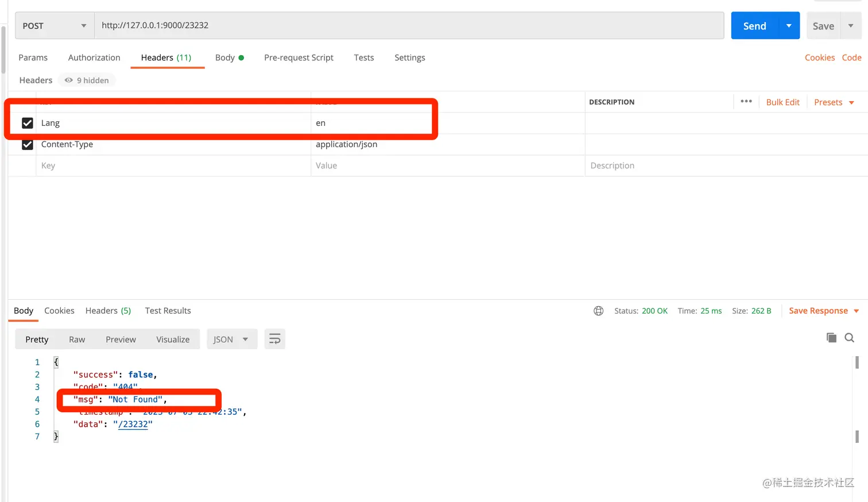868x502 pixels.
Task: Uncheck the Lang header checkbox
Action: (27, 123)
